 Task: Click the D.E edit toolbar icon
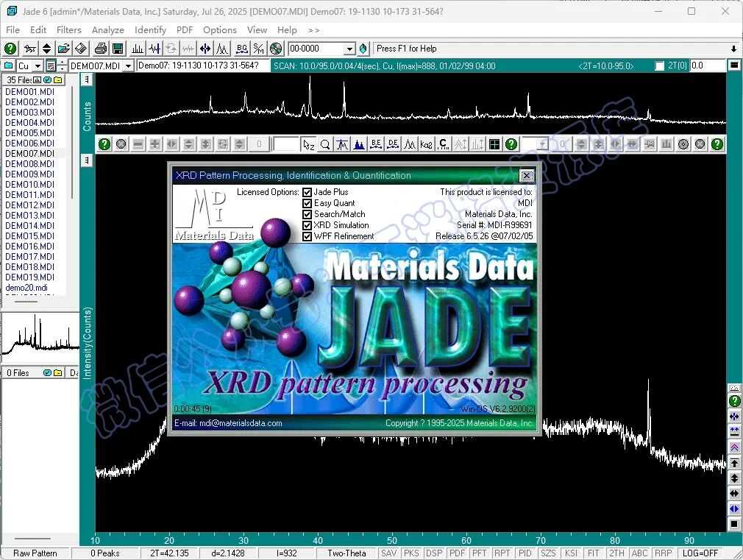[x=393, y=144]
